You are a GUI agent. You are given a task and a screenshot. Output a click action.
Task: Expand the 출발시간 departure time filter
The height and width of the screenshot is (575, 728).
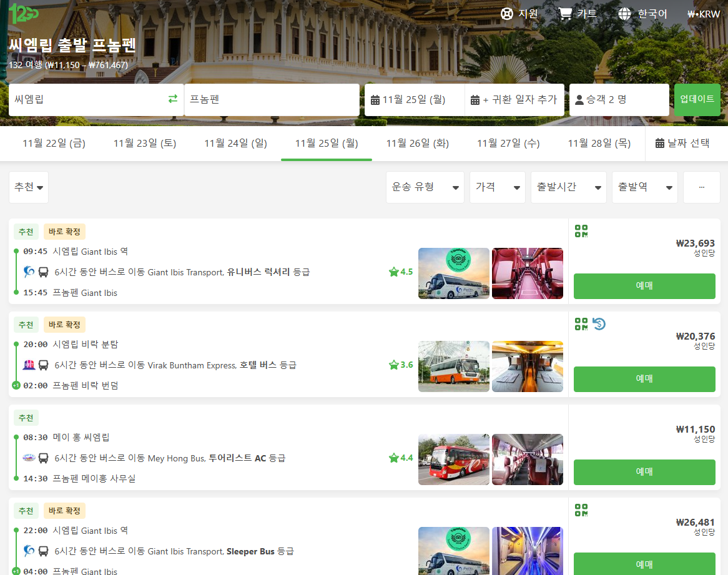coord(568,187)
